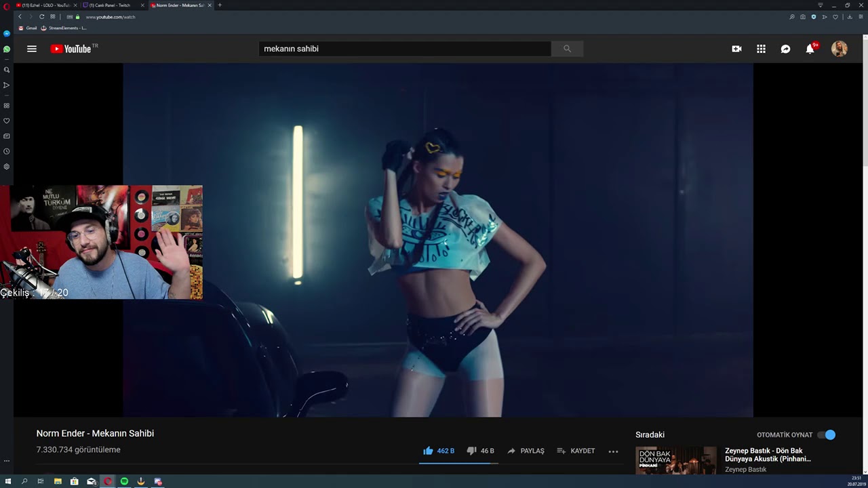Open history clock in the Opera sidebar
This screenshot has width=868, height=488.
pyautogui.click(x=7, y=151)
